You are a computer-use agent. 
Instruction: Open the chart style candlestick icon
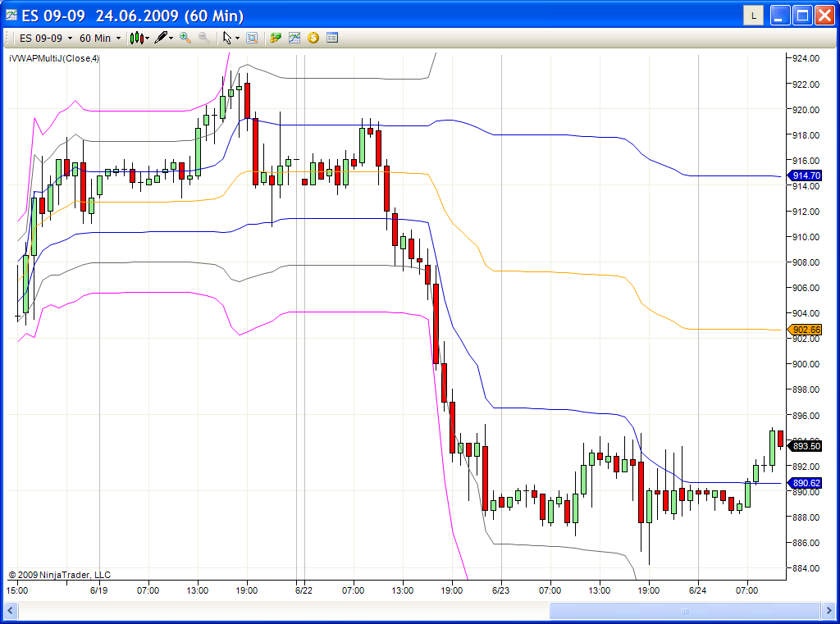[137, 38]
